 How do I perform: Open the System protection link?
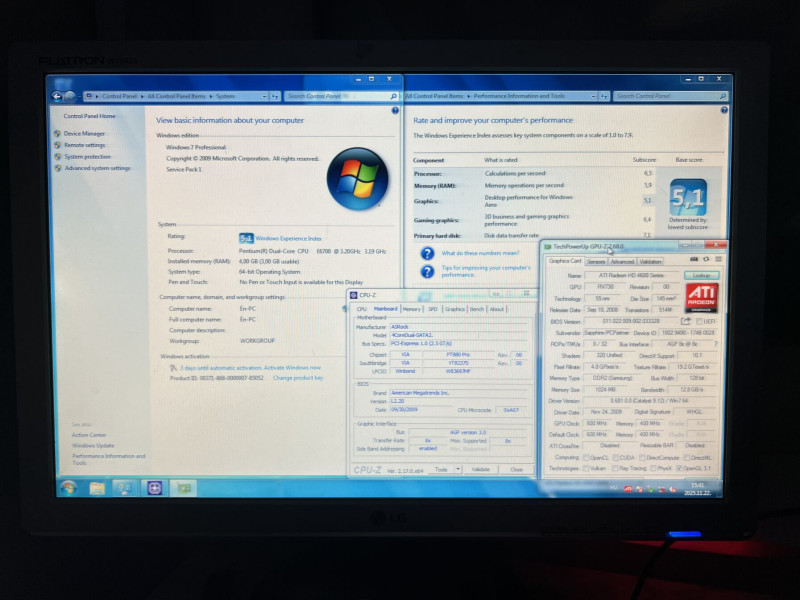tap(87, 157)
